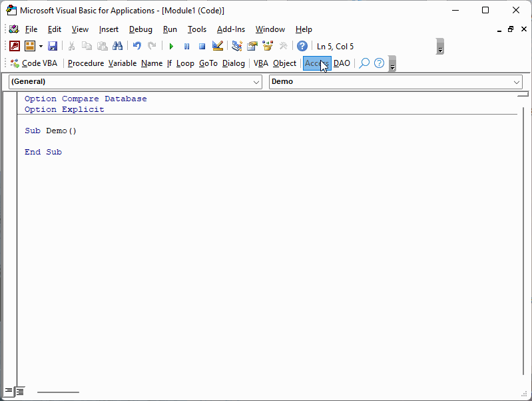
Task: Open the Window menu
Action: [x=270, y=29]
